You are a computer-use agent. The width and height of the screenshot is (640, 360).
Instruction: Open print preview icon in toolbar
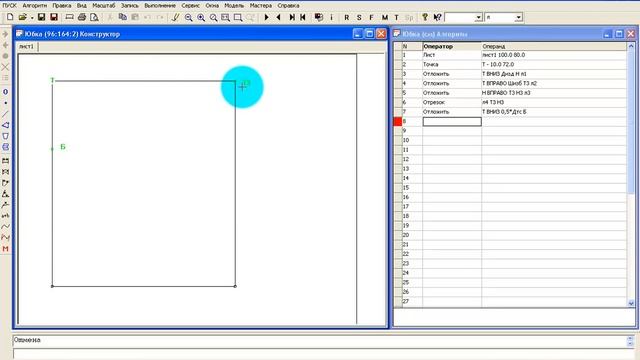[x=94, y=17]
